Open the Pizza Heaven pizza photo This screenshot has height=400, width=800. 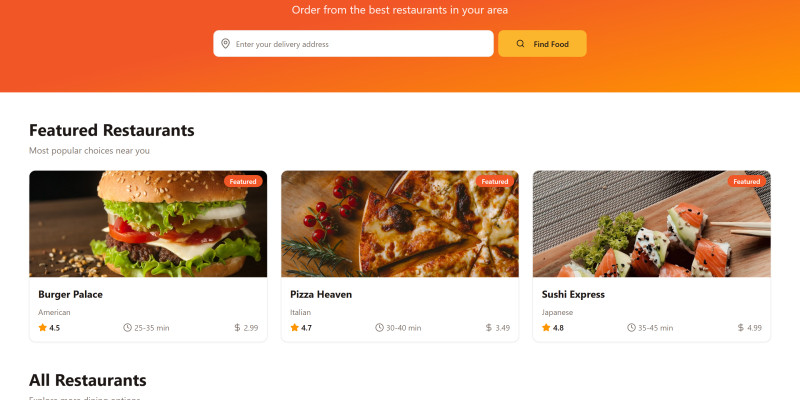click(x=400, y=224)
